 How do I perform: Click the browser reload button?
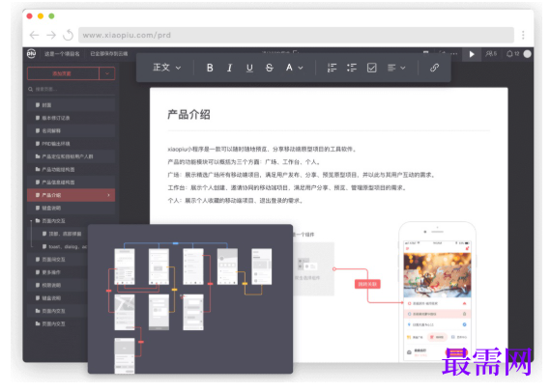68,35
